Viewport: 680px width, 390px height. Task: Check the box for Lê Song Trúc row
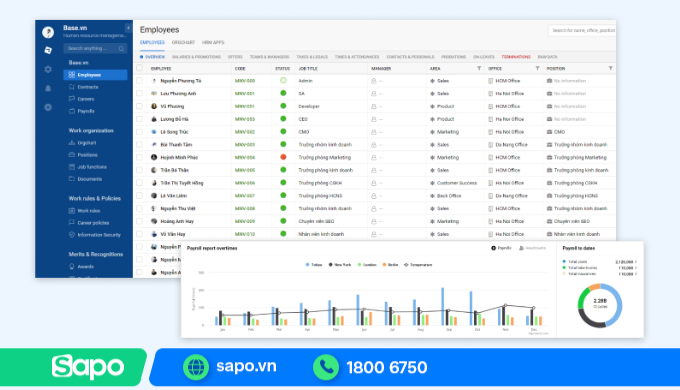pyautogui.click(x=139, y=131)
